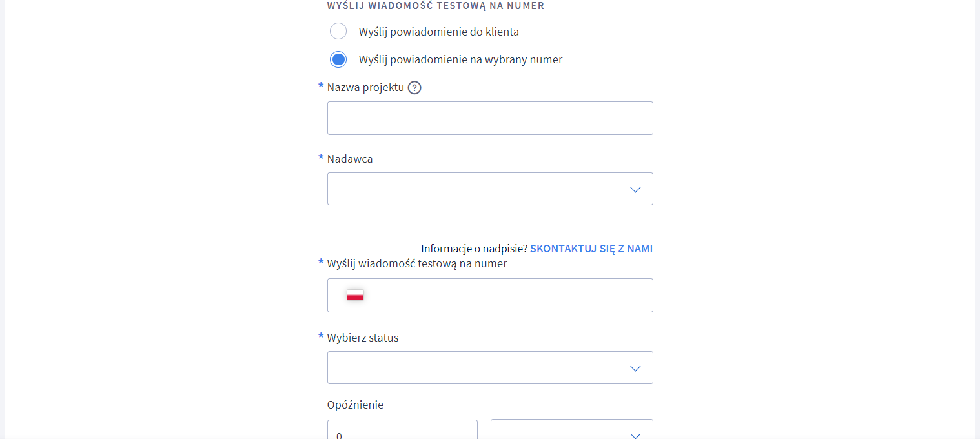The width and height of the screenshot is (980, 439).
Task: Open the help tooltip beside Nazwa projektu
Action: click(414, 88)
